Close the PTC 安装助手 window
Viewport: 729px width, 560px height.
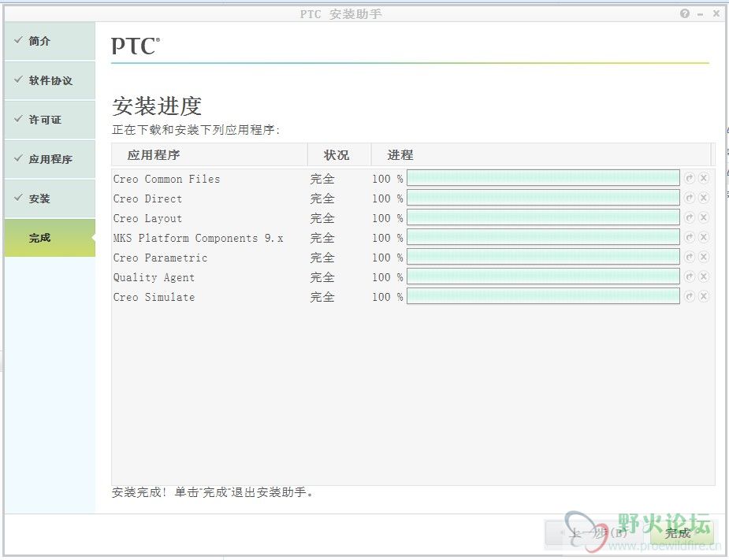[x=716, y=13]
